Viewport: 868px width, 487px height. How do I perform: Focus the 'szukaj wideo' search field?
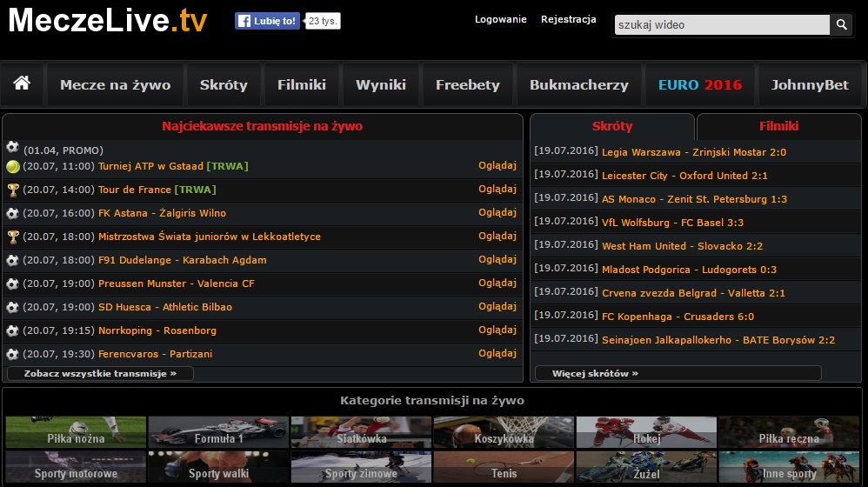[721, 25]
